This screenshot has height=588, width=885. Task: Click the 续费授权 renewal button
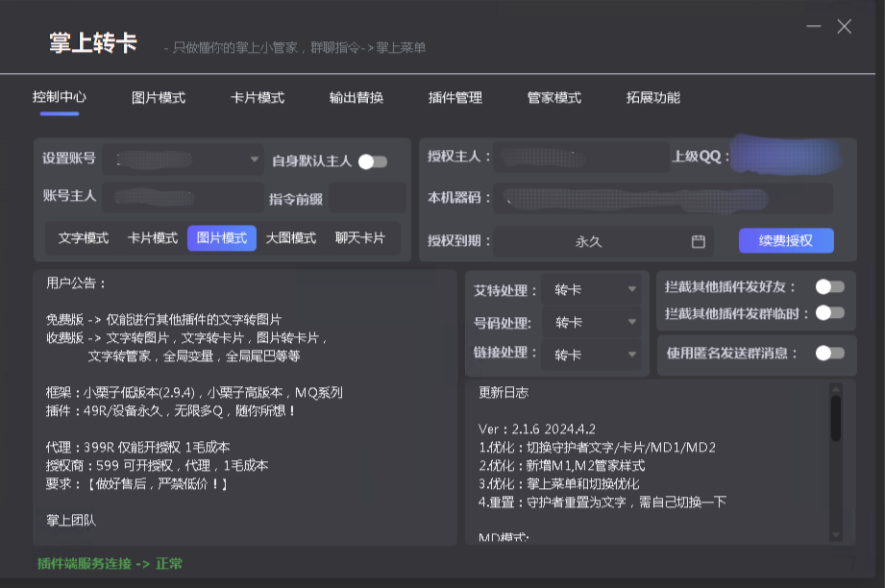point(785,240)
